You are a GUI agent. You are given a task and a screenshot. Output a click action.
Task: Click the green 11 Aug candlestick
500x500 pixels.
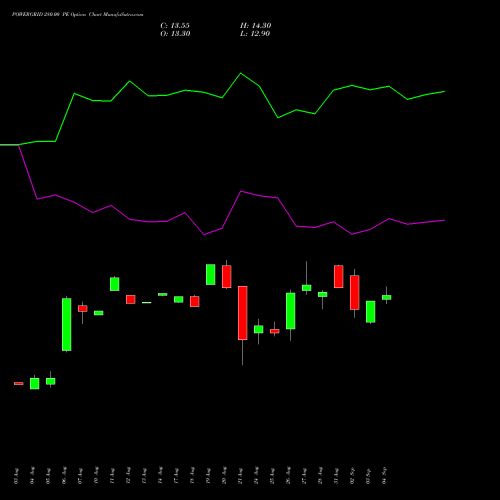(115, 284)
